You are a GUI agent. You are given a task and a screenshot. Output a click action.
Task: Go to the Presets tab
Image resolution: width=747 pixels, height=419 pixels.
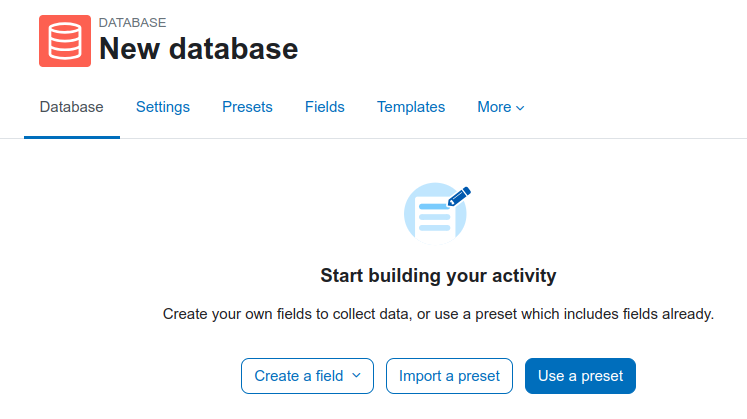[247, 107]
